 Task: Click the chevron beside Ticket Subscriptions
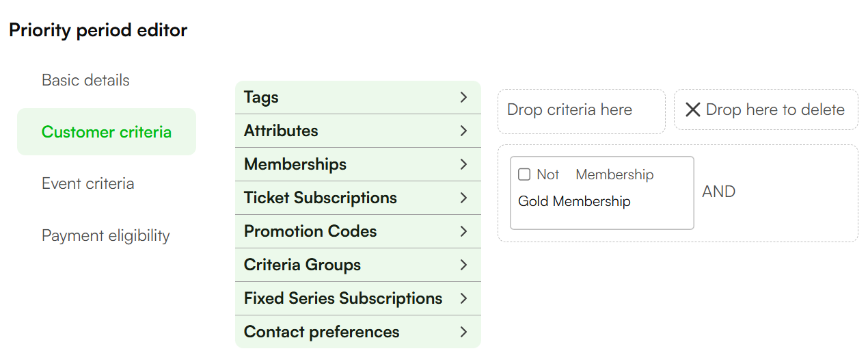click(463, 198)
